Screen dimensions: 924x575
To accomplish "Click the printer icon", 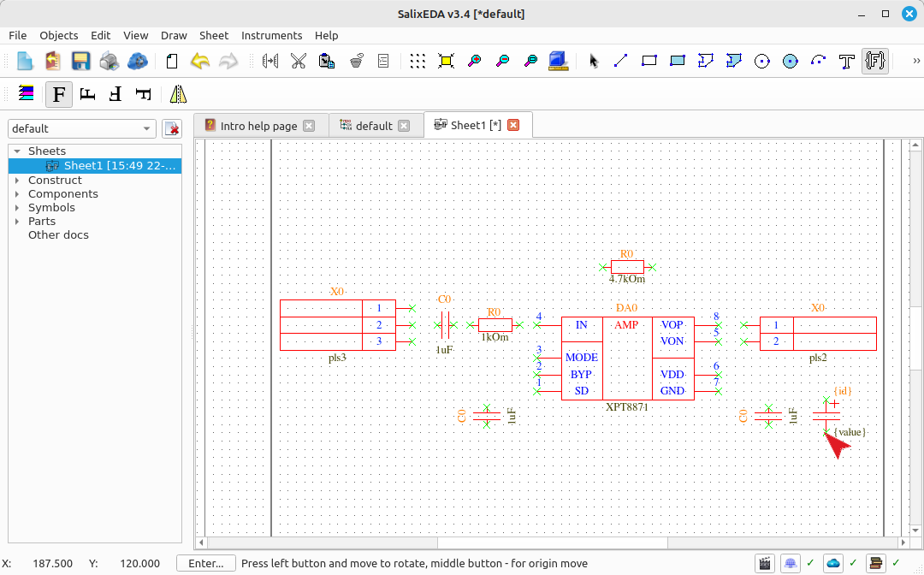I will [x=109, y=61].
